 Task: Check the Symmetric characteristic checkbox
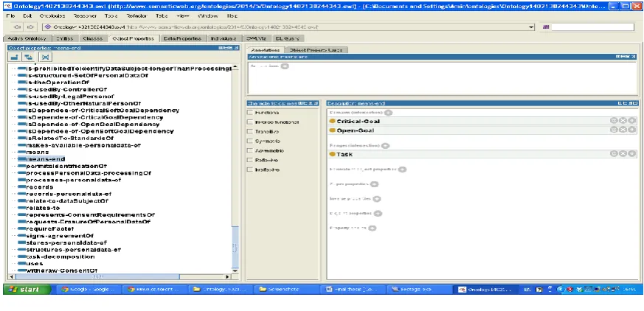pyautogui.click(x=250, y=141)
